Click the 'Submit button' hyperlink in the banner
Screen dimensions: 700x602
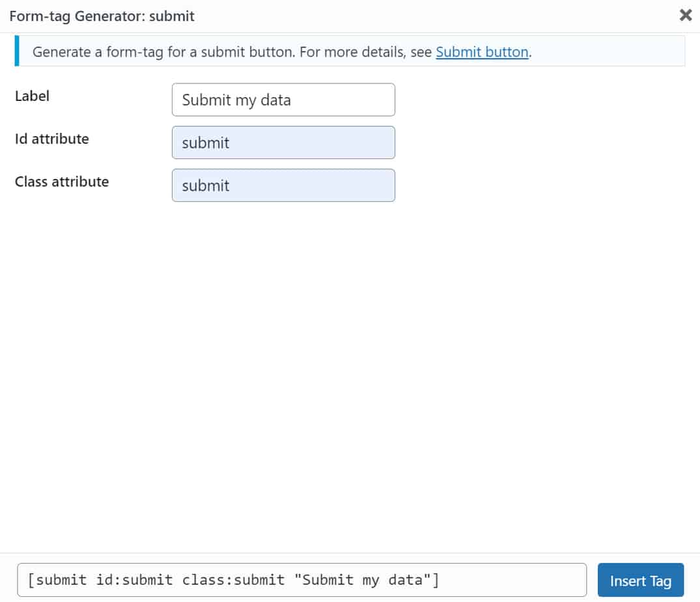click(x=482, y=52)
